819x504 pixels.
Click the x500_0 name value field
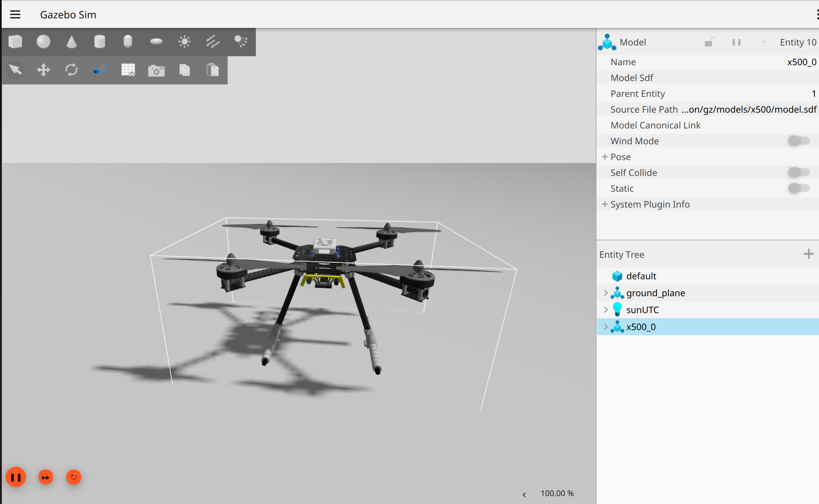coord(801,62)
